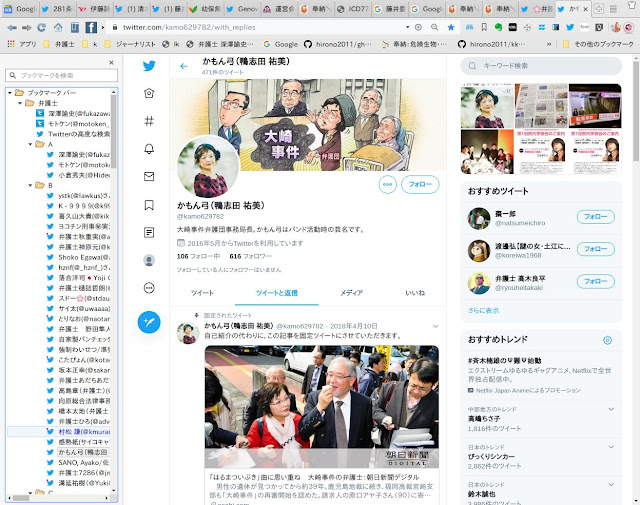Open the Profile avatar icon in nav
The height and width of the screenshot is (505, 640).
click(149, 260)
